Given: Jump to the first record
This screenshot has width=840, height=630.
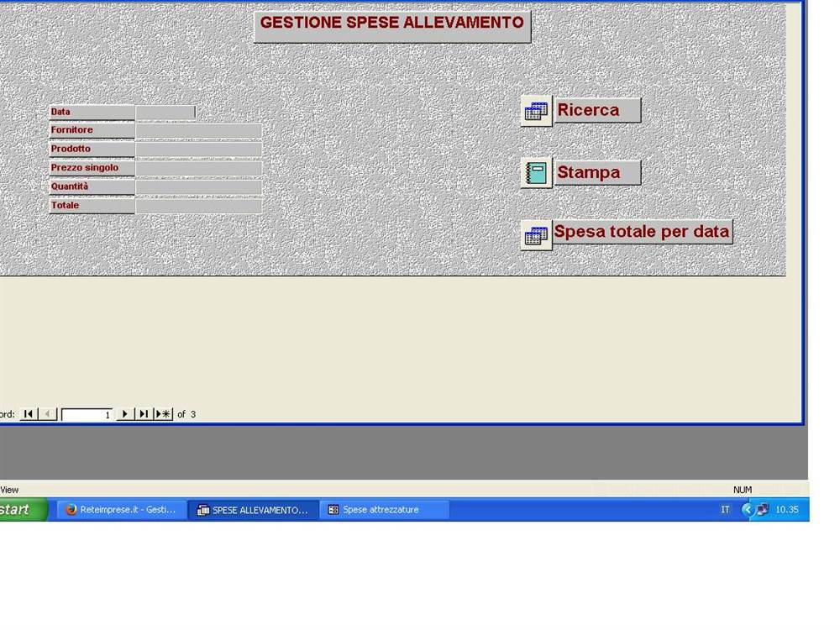Looking at the screenshot, I should [28, 413].
